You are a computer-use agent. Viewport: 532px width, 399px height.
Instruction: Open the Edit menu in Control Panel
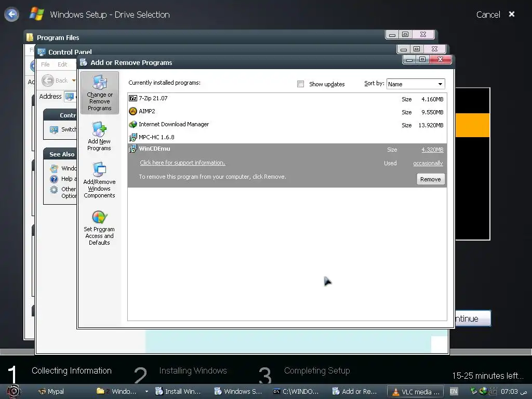pos(62,64)
